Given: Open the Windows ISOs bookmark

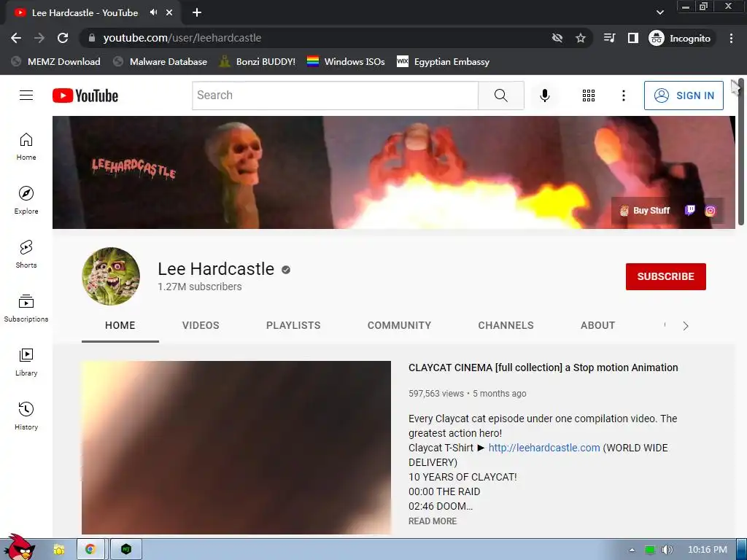Looking at the screenshot, I should 346,61.
